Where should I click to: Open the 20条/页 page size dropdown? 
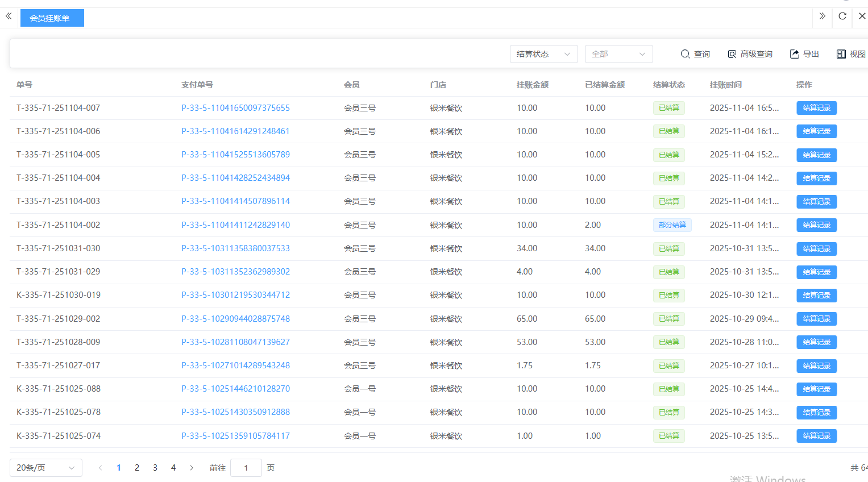tap(45, 468)
